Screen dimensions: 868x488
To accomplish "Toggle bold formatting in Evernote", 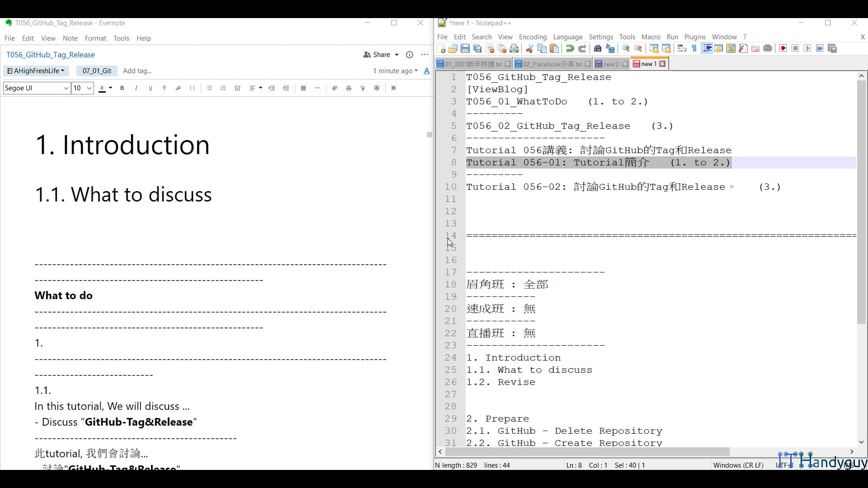I will pos(122,88).
